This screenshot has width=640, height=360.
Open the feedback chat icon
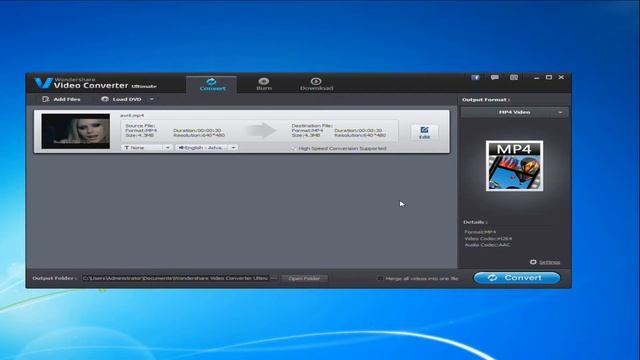495,78
